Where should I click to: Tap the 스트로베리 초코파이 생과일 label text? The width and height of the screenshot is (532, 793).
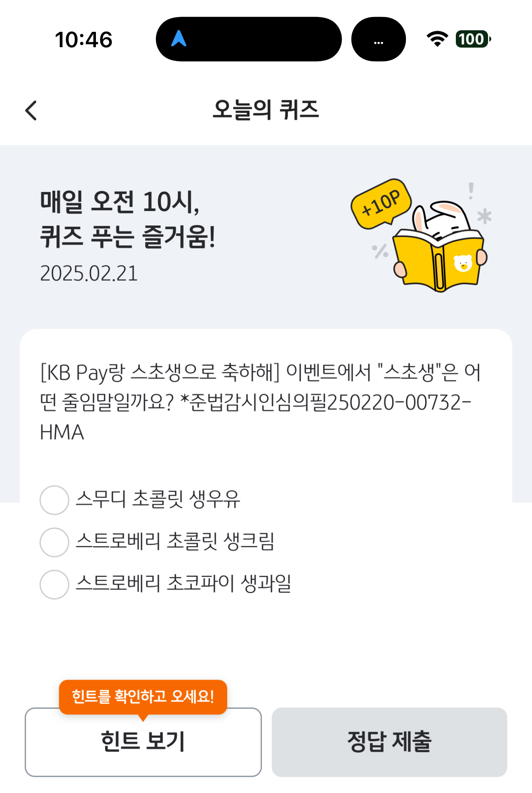[183, 584]
